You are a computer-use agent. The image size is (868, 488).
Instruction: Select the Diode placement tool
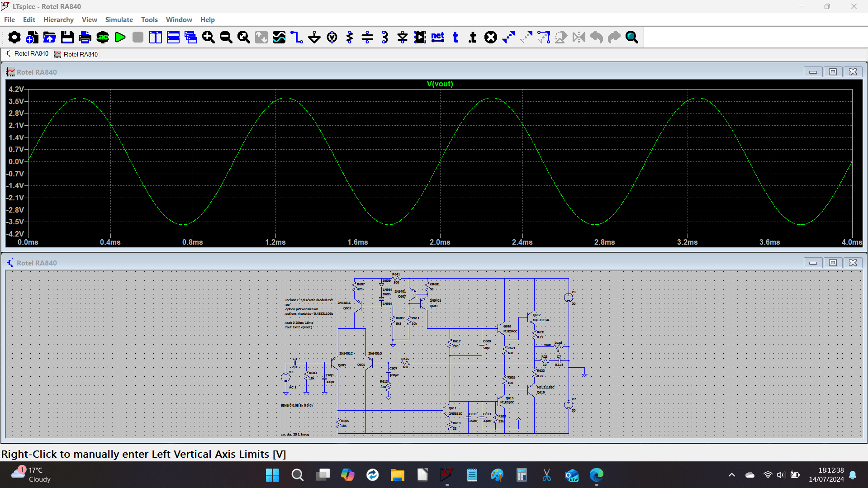(403, 37)
